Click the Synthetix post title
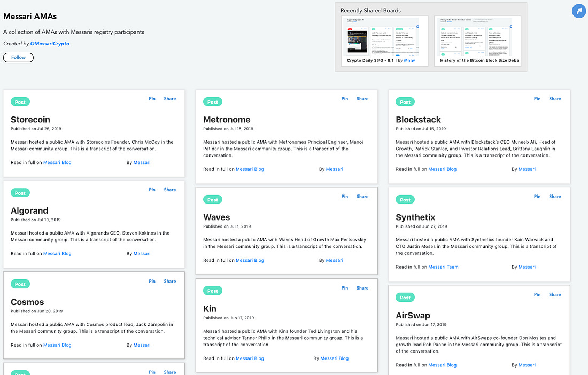Screen dimensions: 588x375 point(415,217)
